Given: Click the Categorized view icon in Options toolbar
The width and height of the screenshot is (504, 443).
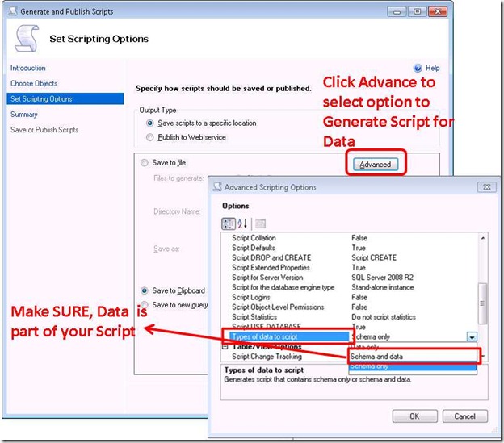Looking at the screenshot, I should [x=229, y=224].
